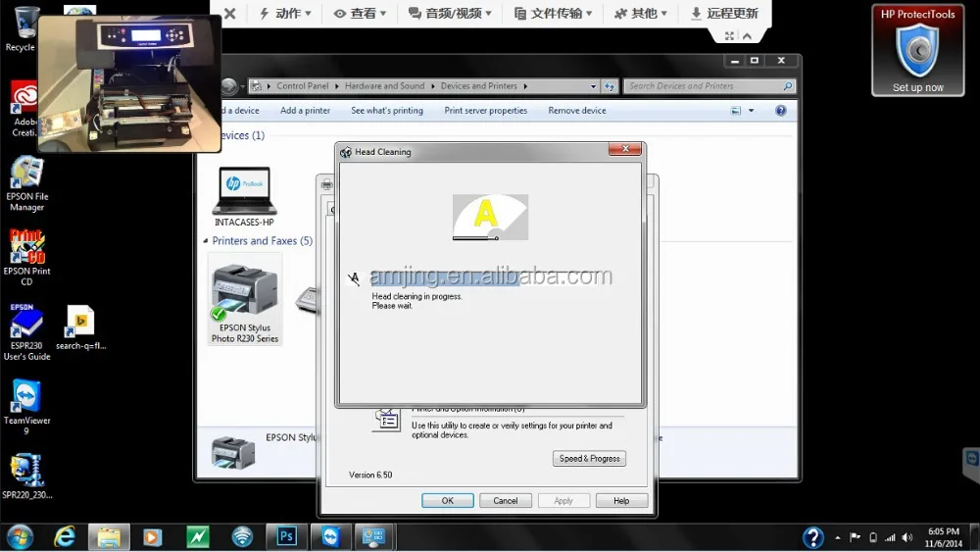Open the search-q=fl... desktop file

click(x=80, y=327)
